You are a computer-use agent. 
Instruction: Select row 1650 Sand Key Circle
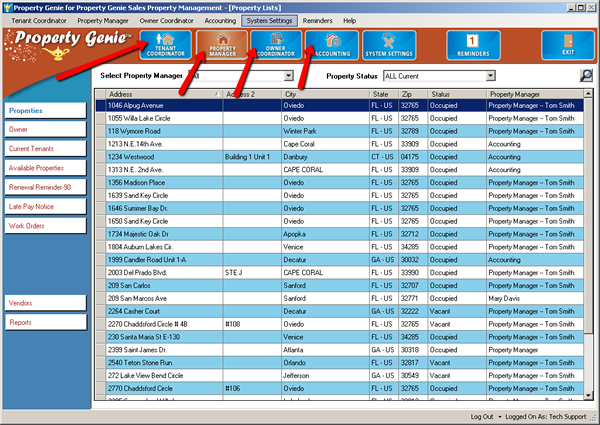(x=339, y=221)
